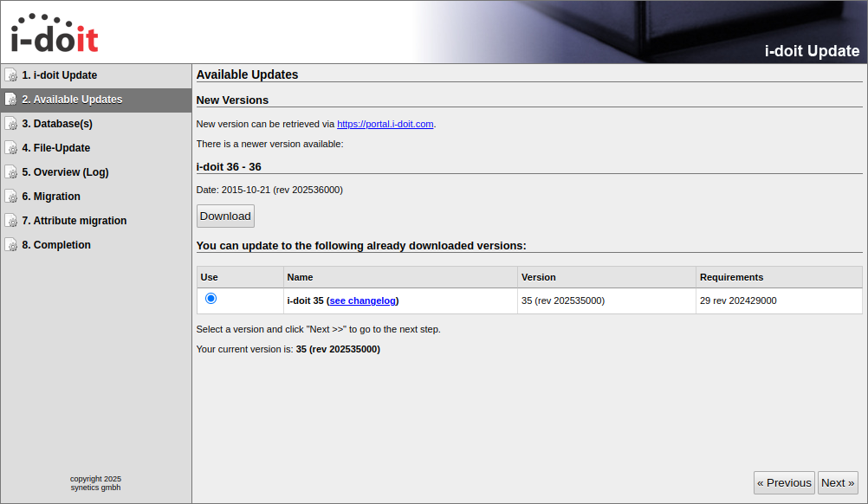This screenshot has width=868, height=504.
Task: Click the i-doit logo in header
Action: point(55,33)
